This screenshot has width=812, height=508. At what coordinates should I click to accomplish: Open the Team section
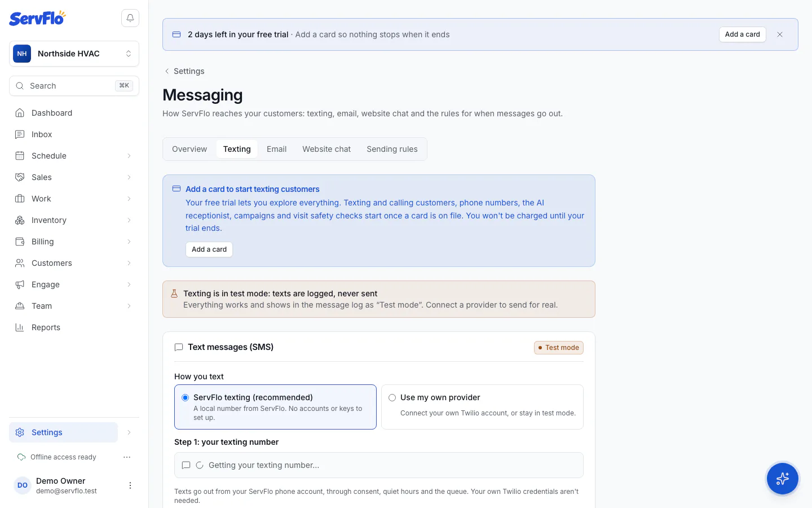(63, 306)
